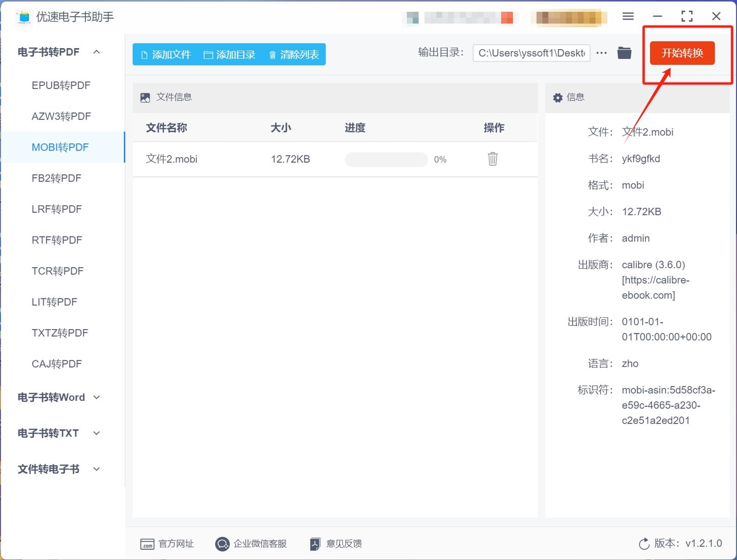The height and width of the screenshot is (560, 737).
Task: Select LIT转PDF in sidebar
Action: [62, 302]
